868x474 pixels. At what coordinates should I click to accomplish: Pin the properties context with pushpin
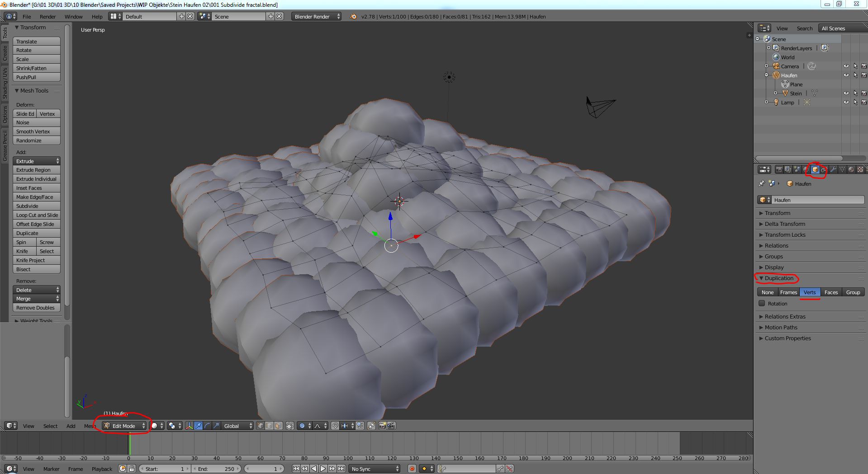pyautogui.click(x=762, y=183)
